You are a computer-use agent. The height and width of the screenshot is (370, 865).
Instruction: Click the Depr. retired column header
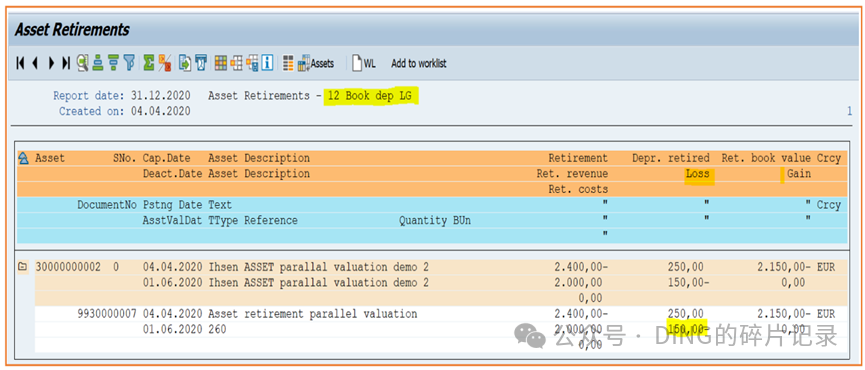tap(671, 158)
